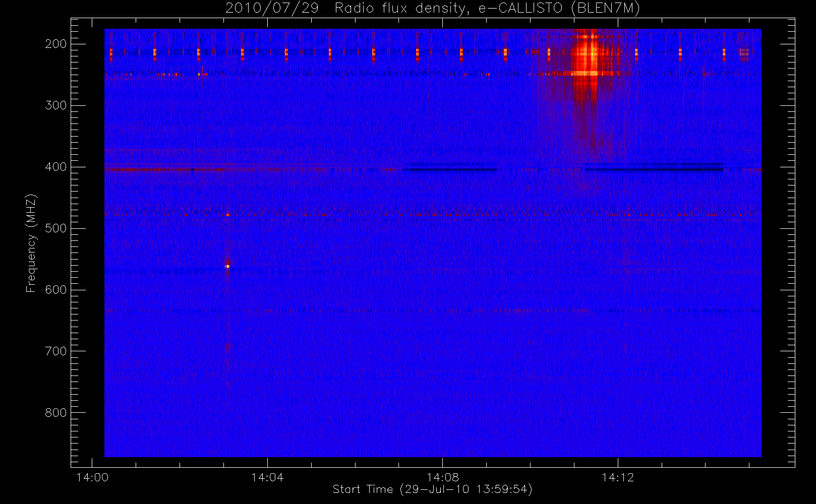Click the 14:00 time tick label
This screenshot has height=504, width=816.
92,477
